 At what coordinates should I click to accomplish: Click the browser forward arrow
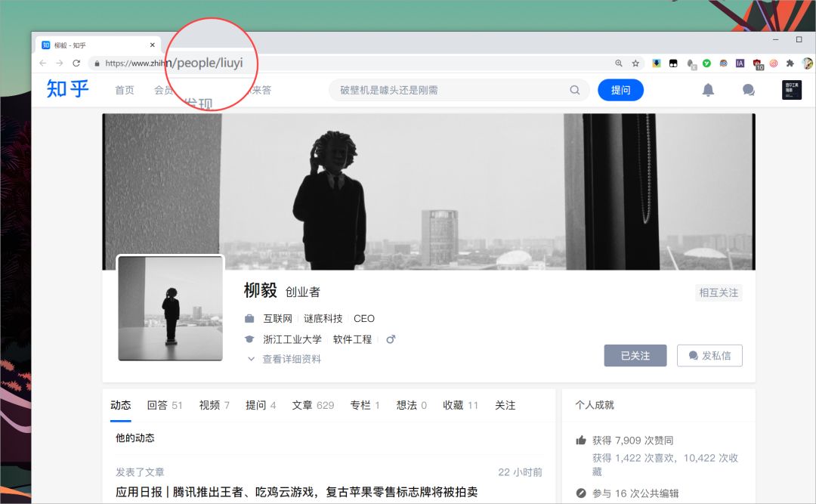point(60,63)
